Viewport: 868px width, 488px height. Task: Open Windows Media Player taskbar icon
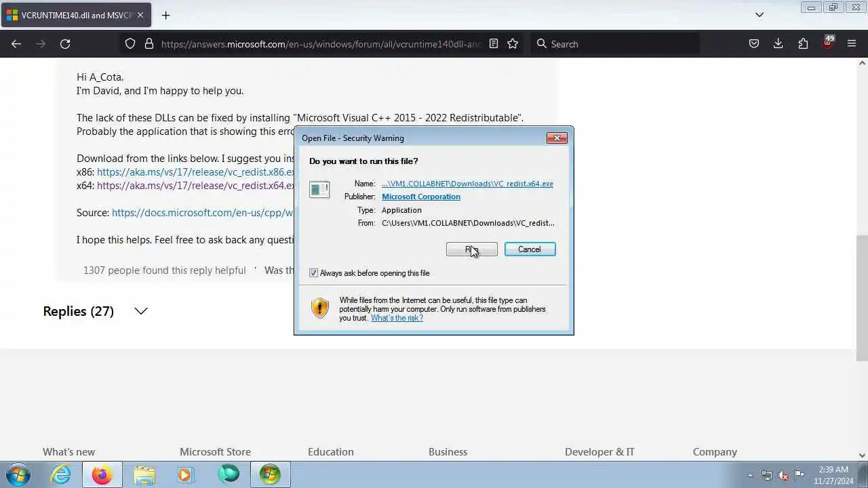[x=185, y=474]
